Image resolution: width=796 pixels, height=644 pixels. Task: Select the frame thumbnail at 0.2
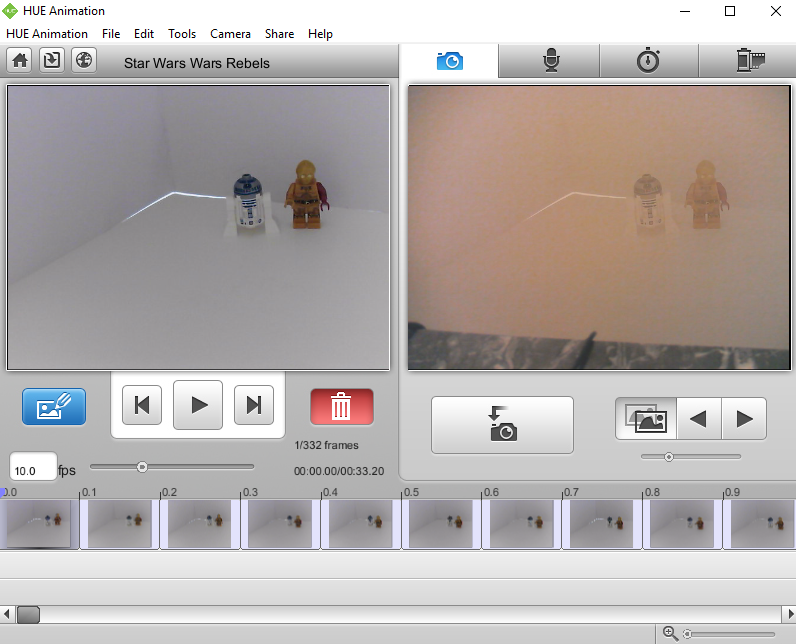click(200, 524)
